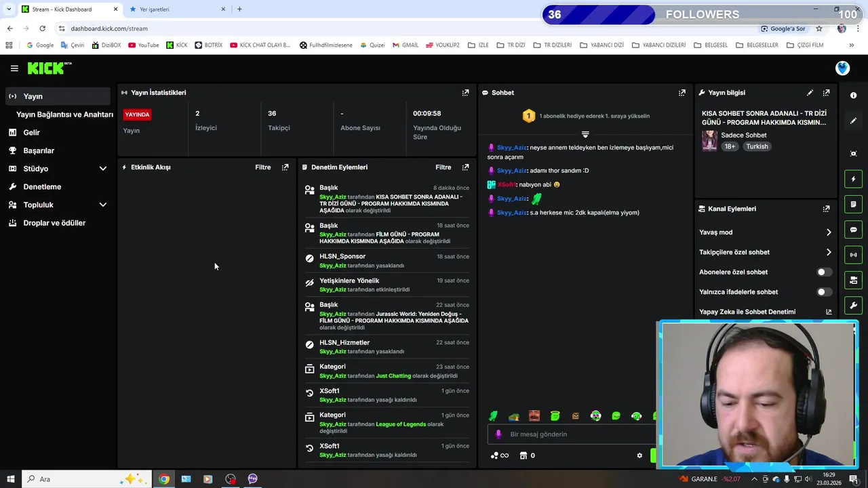The height and width of the screenshot is (488, 868).
Task: Open the taskbar notification center icon
Action: point(853,479)
